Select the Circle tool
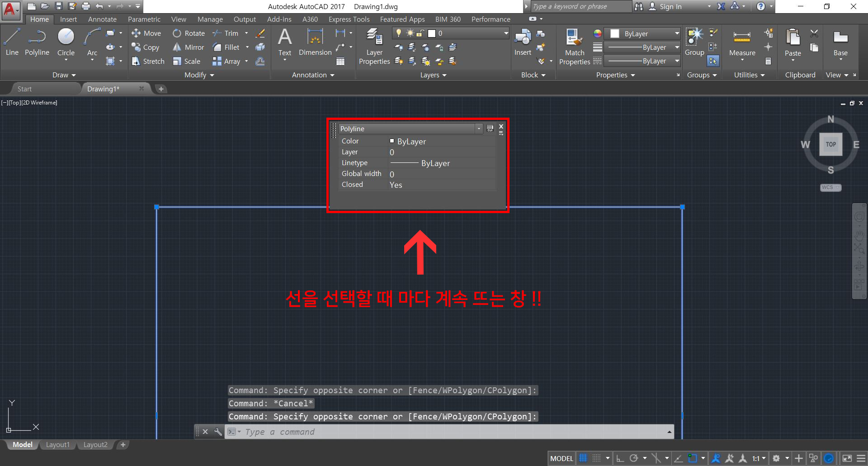 [x=66, y=43]
